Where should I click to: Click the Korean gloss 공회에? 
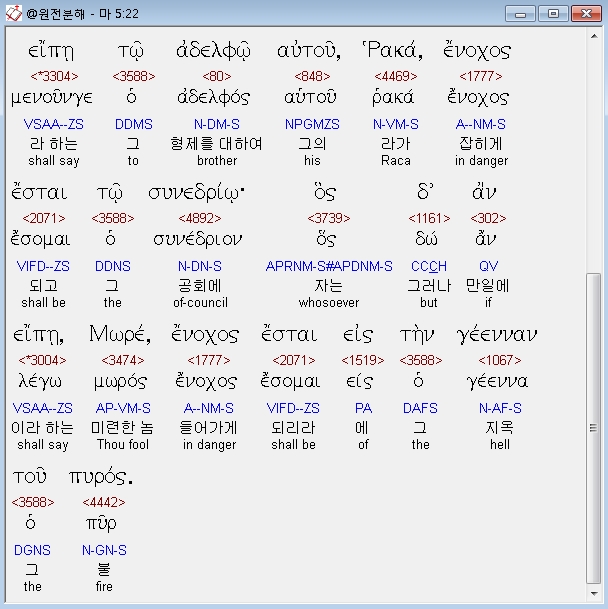[x=200, y=286]
